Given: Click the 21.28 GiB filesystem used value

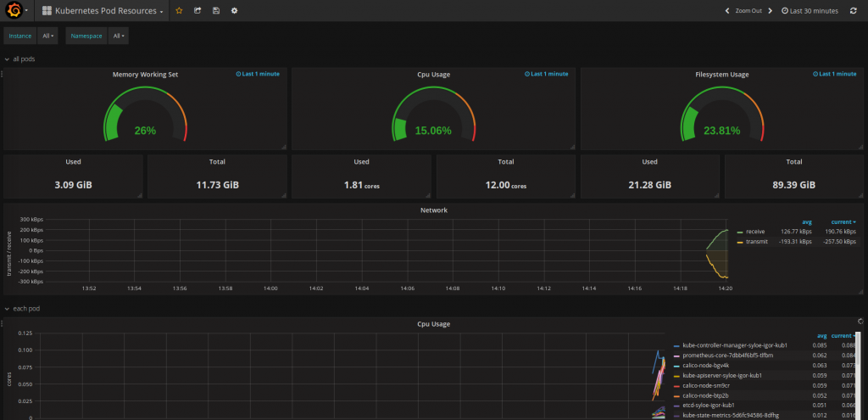Looking at the screenshot, I should [650, 185].
